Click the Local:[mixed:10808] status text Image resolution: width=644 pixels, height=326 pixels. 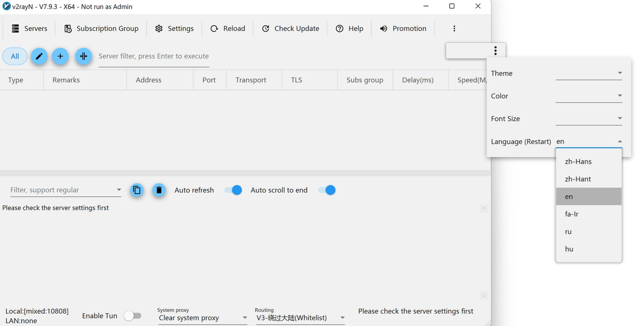click(x=37, y=311)
